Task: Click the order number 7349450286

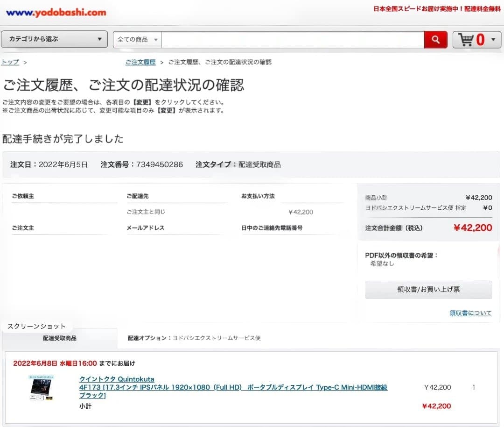Action: pos(160,164)
